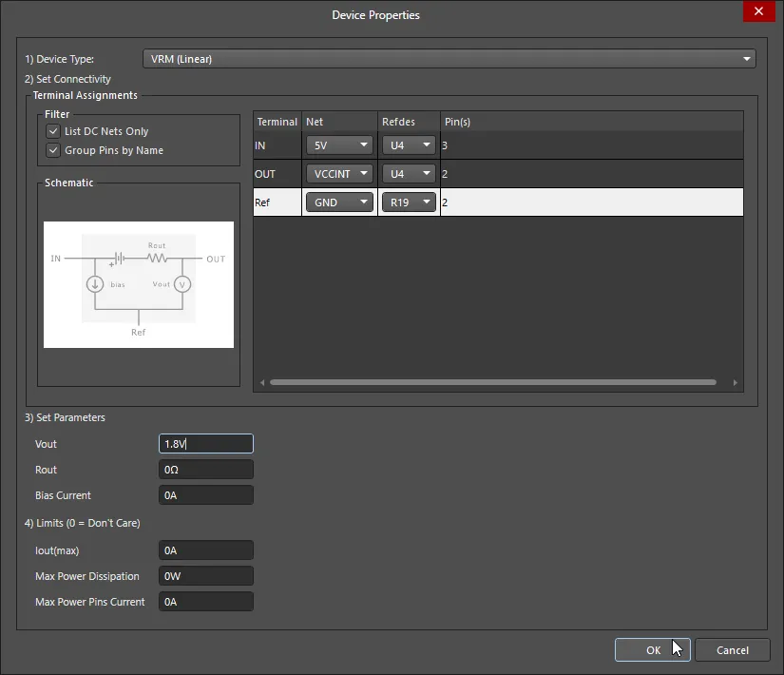Viewport: 784px width, 675px height.
Task: Open the VCCINT net dropdown for OUT
Action: click(339, 174)
